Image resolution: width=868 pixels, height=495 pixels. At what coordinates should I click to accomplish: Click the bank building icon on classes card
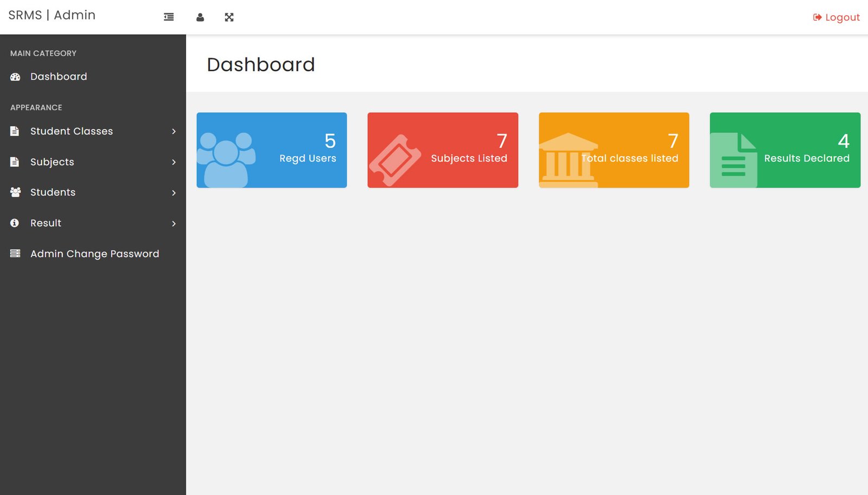(569, 160)
